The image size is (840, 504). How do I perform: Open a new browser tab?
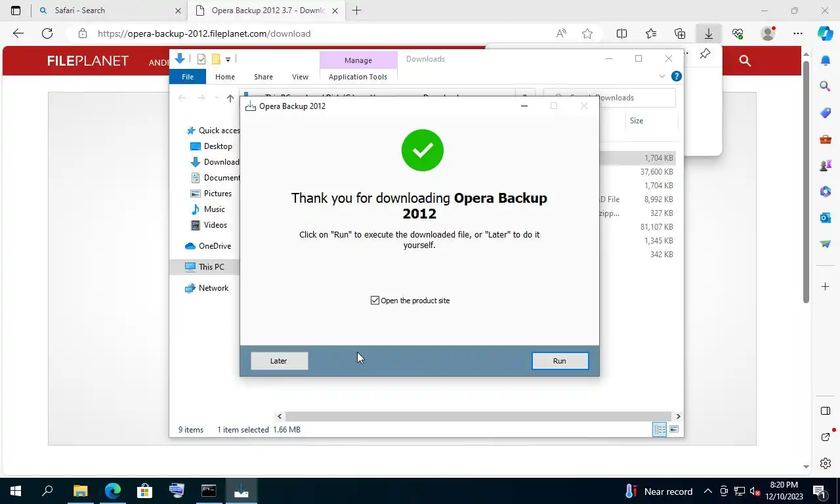356,10
